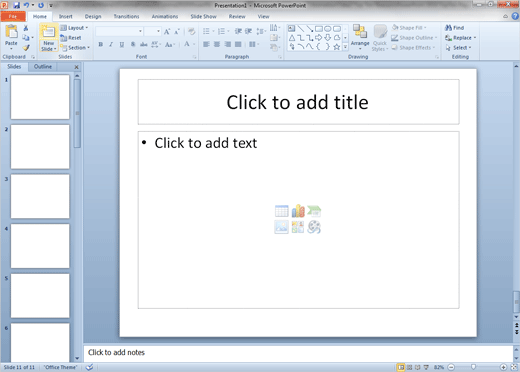Open the Insert ribbon tab
Image resolution: width=520 pixels, height=372 pixels.
66,16
